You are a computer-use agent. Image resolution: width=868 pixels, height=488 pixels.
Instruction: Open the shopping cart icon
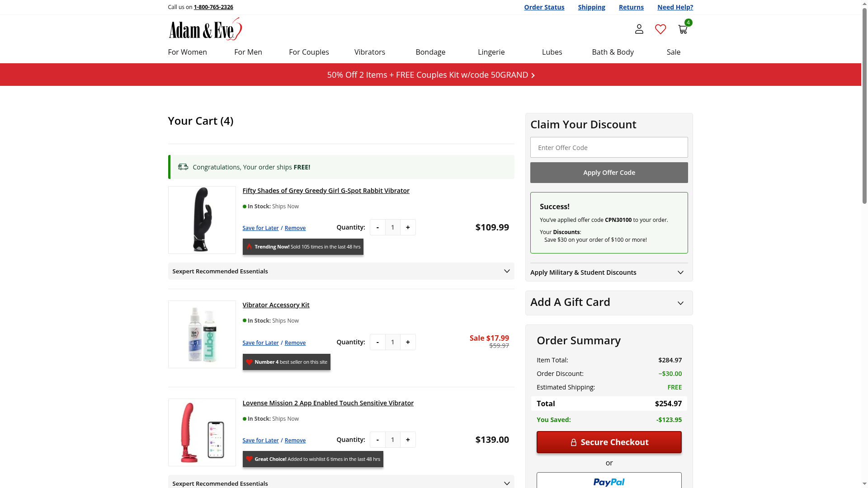point(683,29)
